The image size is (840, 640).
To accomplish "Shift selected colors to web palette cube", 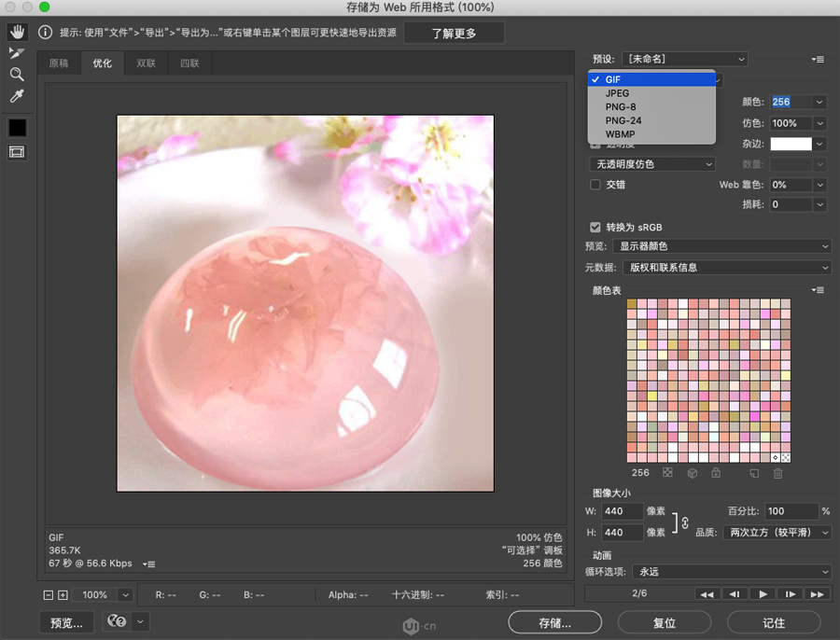I will [693, 473].
